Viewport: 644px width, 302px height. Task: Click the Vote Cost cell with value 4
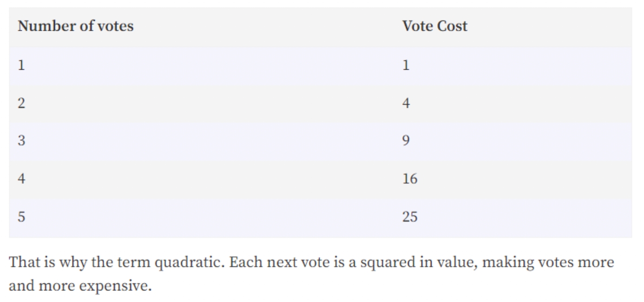point(406,104)
